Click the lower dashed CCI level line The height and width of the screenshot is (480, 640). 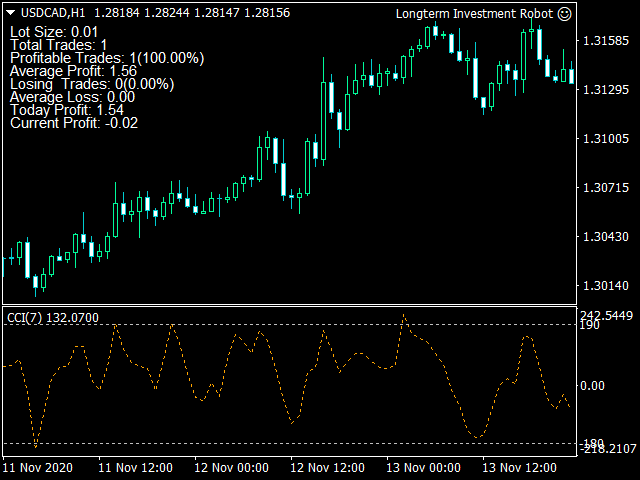coord(290,443)
